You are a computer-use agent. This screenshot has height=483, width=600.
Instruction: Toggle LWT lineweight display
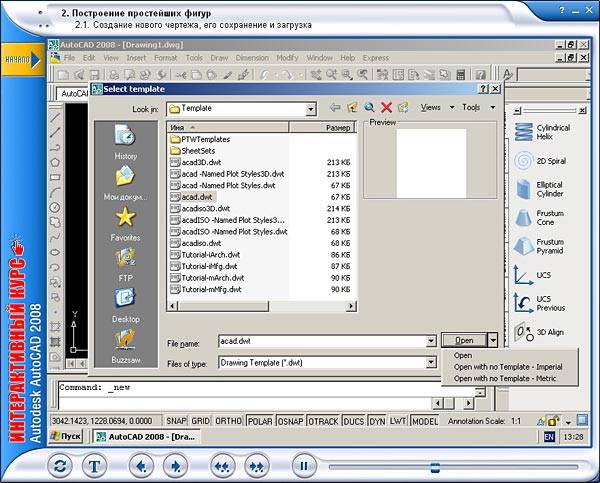pyautogui.click(x=398, y=421)
